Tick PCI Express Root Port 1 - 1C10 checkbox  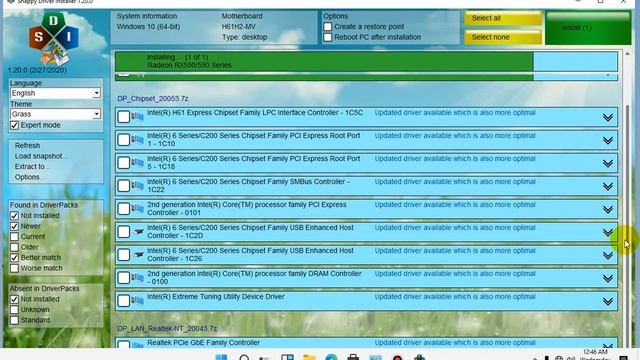123,140
